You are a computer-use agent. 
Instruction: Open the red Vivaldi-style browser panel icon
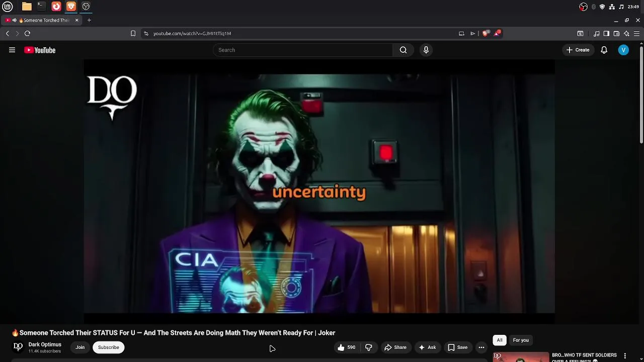tap(56, 7)
